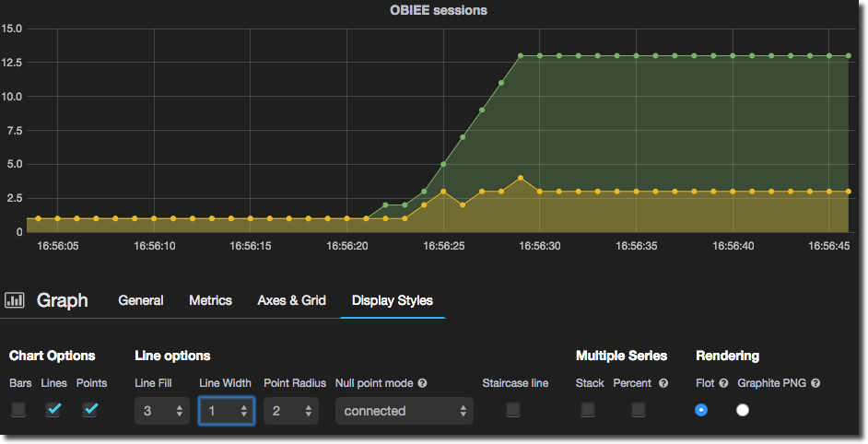This screenshot has width=868, height=444.
Task: Select the Graphite PNG radio button
Action: pos(743,410)
